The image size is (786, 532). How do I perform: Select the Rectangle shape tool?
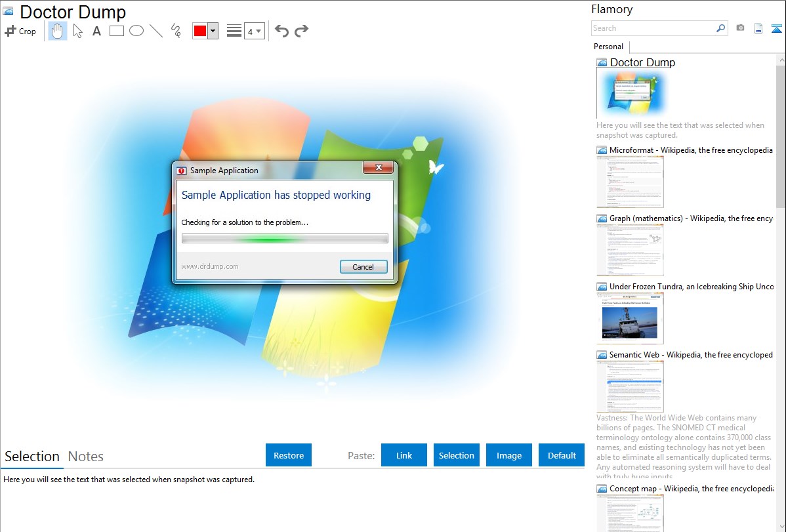pos(116,31)
